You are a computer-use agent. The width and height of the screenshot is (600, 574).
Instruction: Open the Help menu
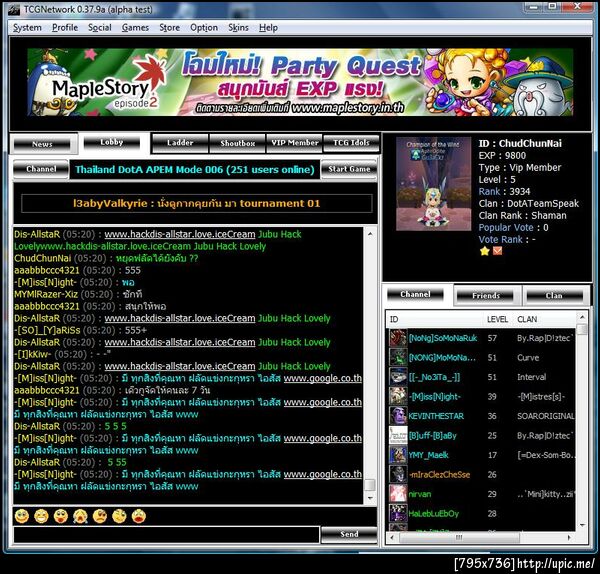pyautogui.click(x=268, y=28)
